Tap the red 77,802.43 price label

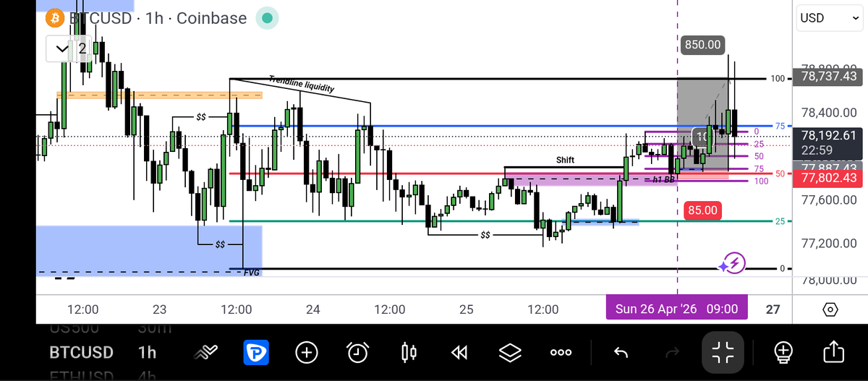[x=828, y=177]
